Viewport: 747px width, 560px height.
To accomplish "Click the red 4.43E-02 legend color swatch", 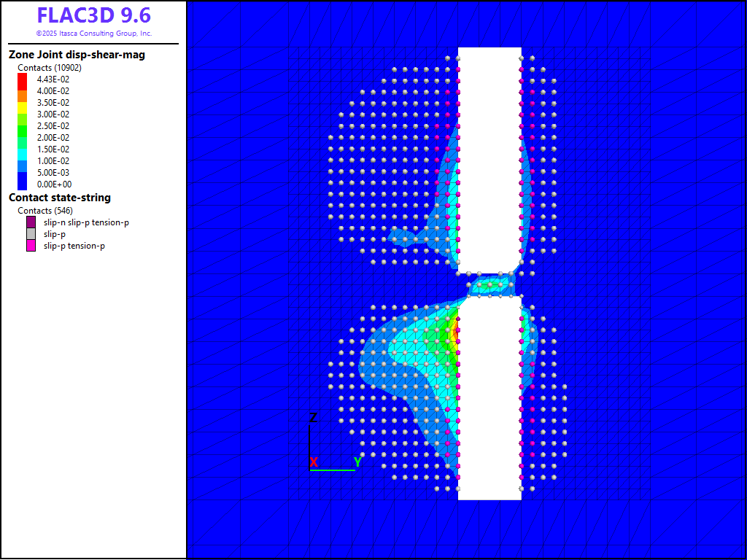I will pyautogui.click(x=22, y=79).
